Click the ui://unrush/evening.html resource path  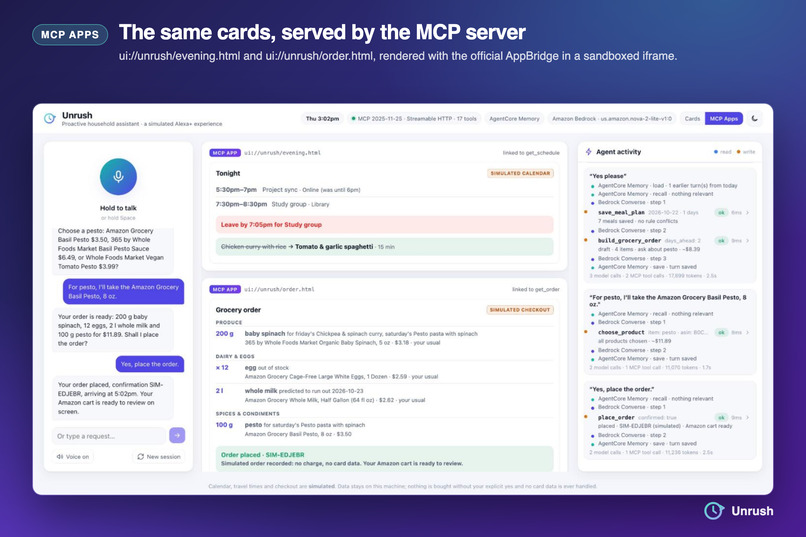tap(282, 153)
